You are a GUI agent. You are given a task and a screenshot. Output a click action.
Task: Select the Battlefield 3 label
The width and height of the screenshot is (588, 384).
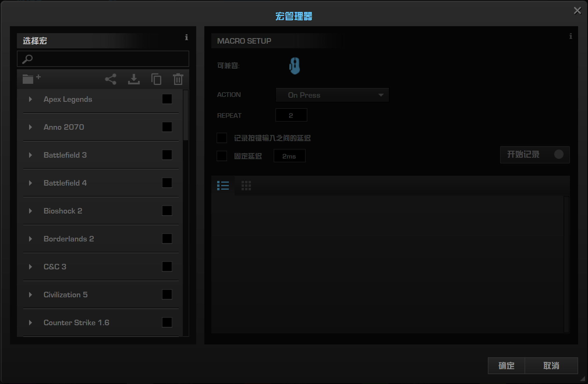point(65,155)
